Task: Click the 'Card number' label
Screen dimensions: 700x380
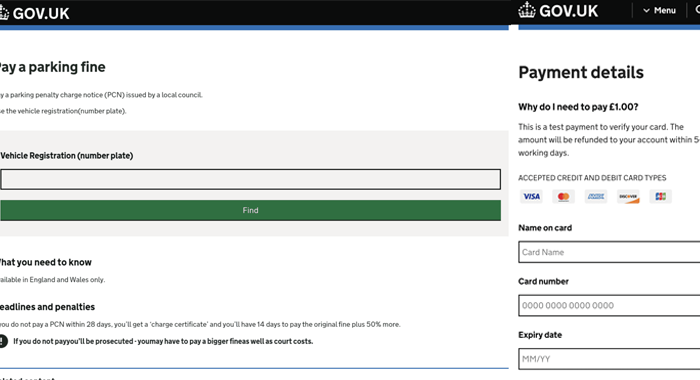Action: coord(543,281)
